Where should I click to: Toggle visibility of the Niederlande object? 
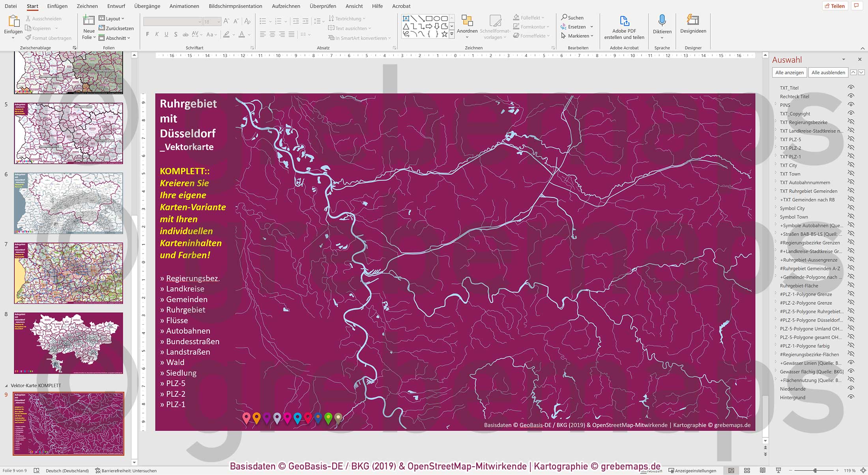coord(851,389)
